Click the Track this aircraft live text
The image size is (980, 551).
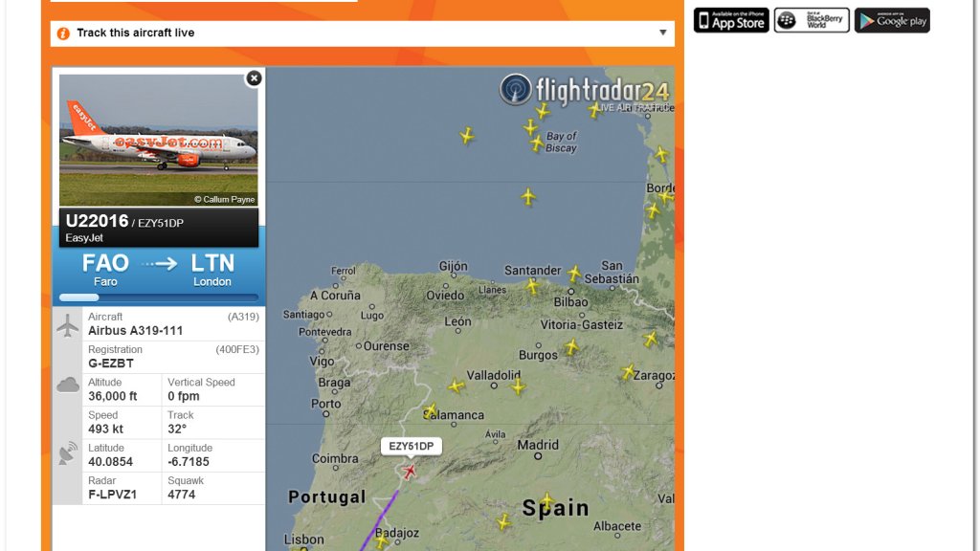(136, 33)
